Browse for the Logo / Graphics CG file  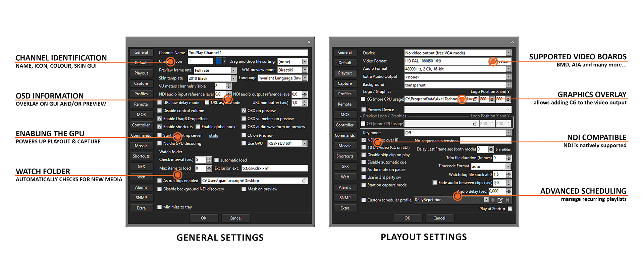coord(475,99)
